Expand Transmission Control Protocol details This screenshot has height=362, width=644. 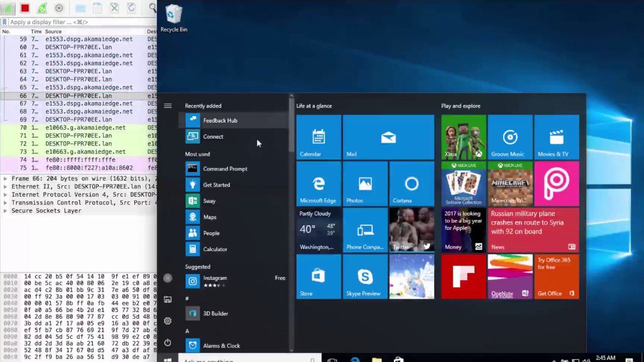click(5, 203)
